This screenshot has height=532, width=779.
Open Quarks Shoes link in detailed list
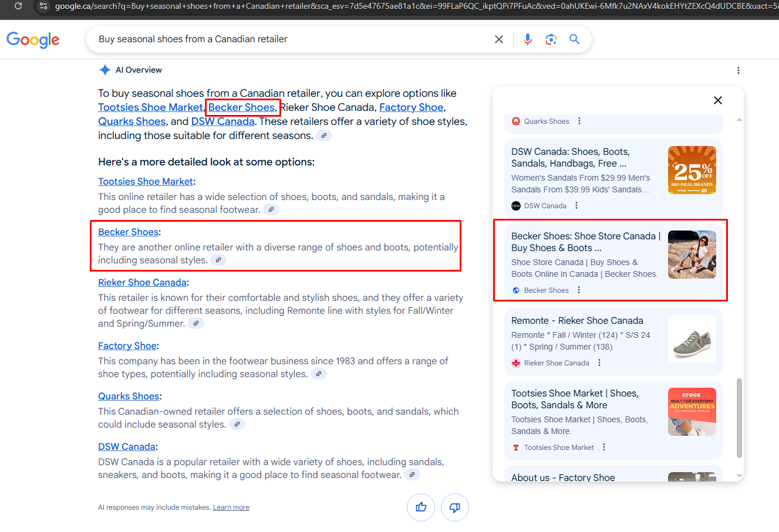pos(129,396)
